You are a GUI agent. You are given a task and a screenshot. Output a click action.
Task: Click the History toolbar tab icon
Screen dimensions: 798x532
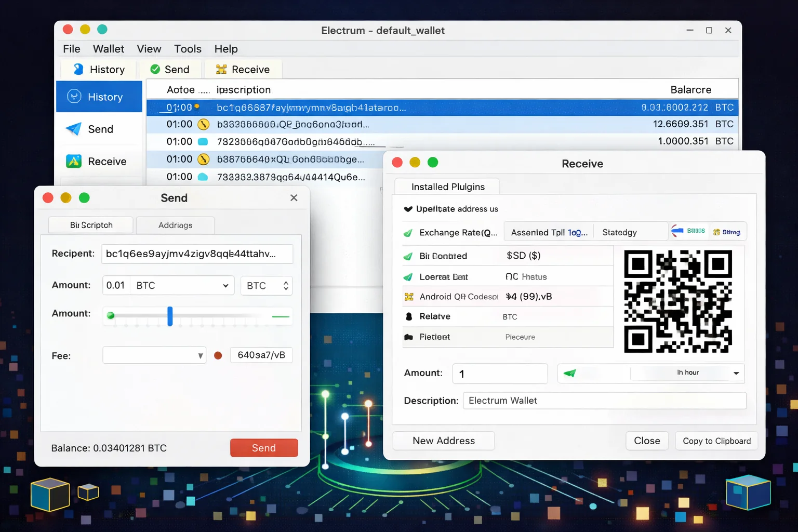[x=78, y=69]
